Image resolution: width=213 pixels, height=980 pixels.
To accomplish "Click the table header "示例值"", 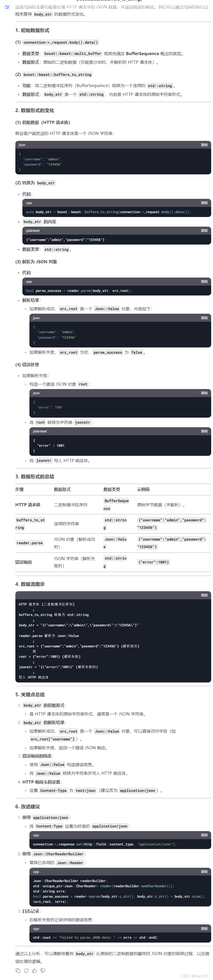I will click(143, 489).
